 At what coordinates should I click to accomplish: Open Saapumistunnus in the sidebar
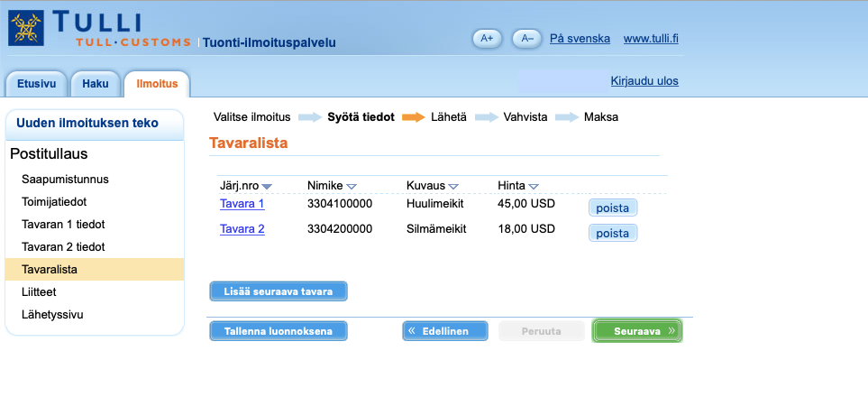(65, 180)
